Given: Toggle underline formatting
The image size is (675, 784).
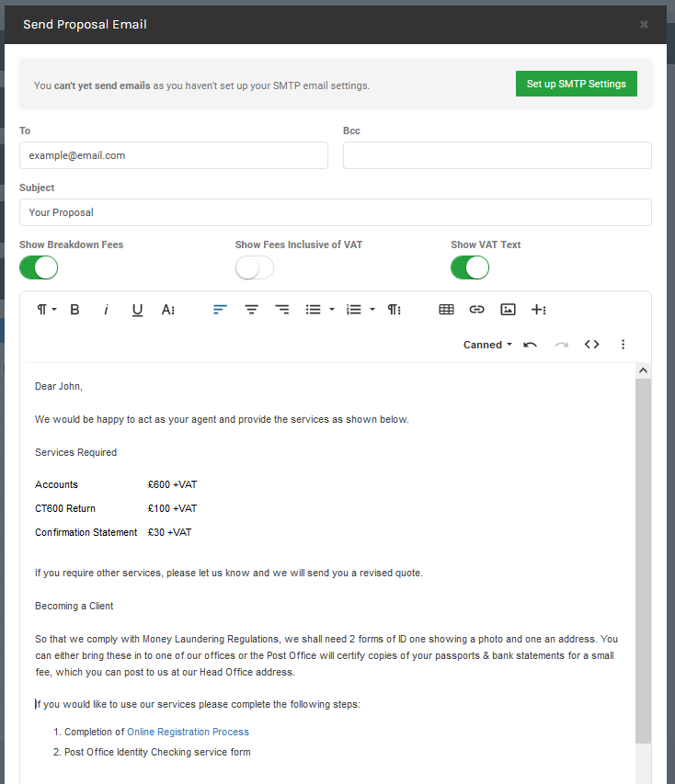Looking at the screenshot, I should 137,310.
